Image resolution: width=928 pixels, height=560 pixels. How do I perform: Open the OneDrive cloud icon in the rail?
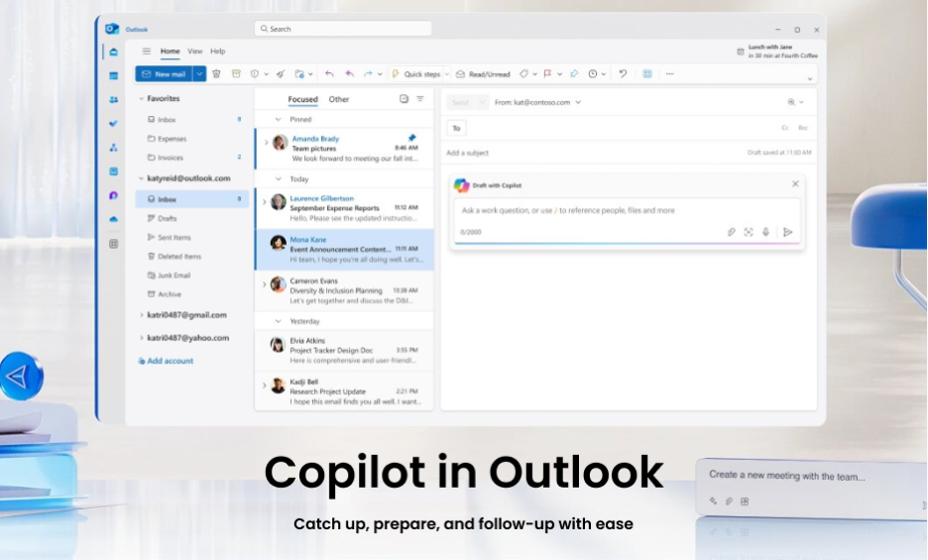114,220
